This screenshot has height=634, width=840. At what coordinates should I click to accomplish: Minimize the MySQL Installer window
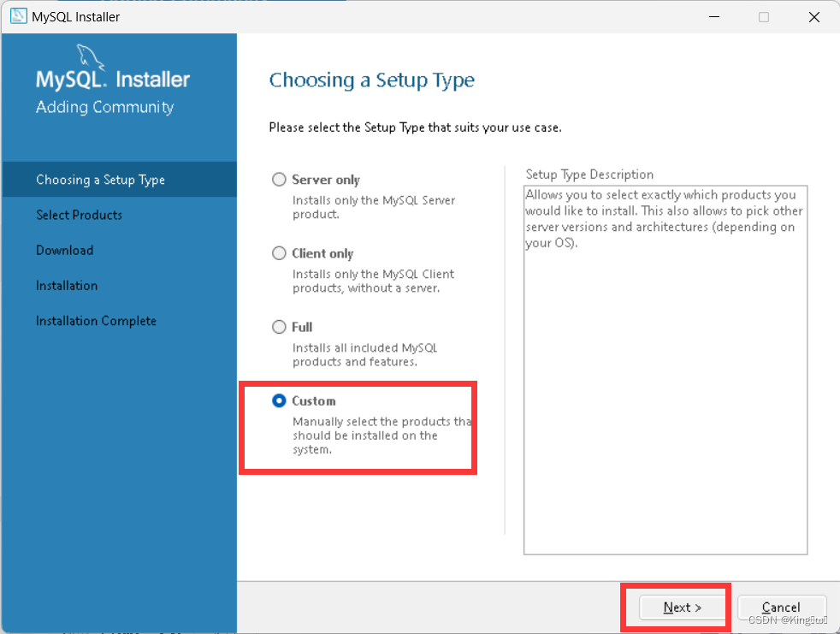713,16
